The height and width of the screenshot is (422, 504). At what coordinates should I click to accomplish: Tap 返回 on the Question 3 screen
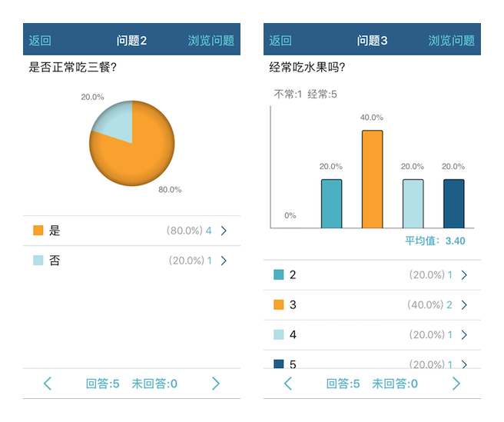[x=280, y=41]
